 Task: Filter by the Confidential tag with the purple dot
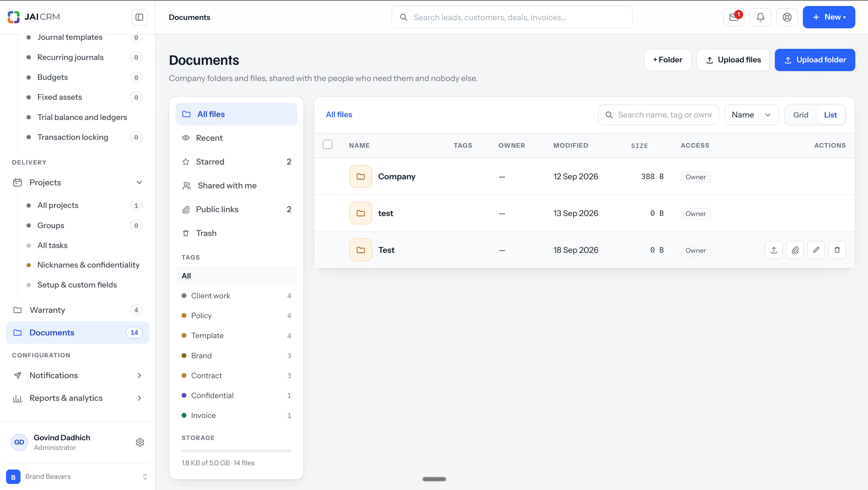(x=236, y=396)
